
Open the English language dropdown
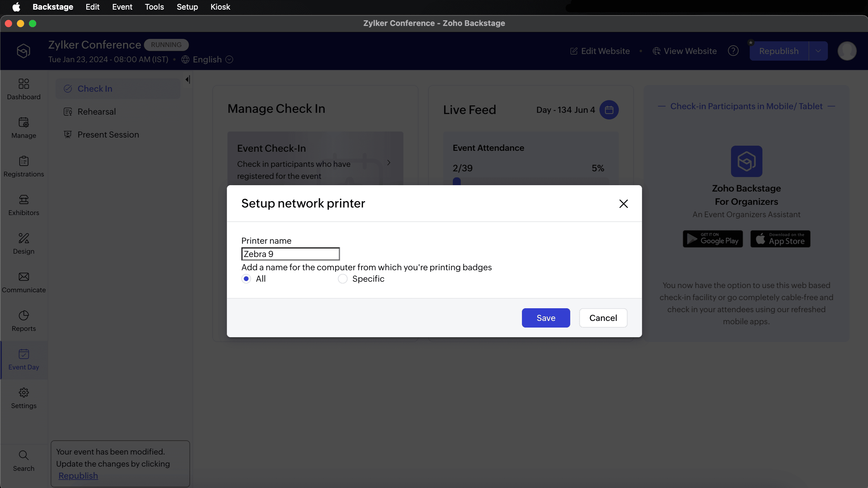point(207,60)
